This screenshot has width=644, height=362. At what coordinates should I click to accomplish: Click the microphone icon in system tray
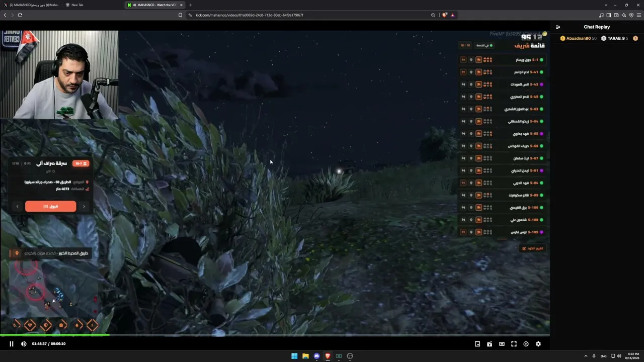click(x=594, y=356)
